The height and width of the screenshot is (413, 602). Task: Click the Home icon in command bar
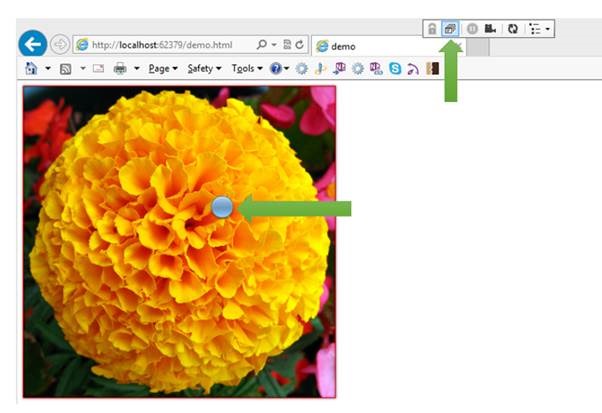point(31,69)
